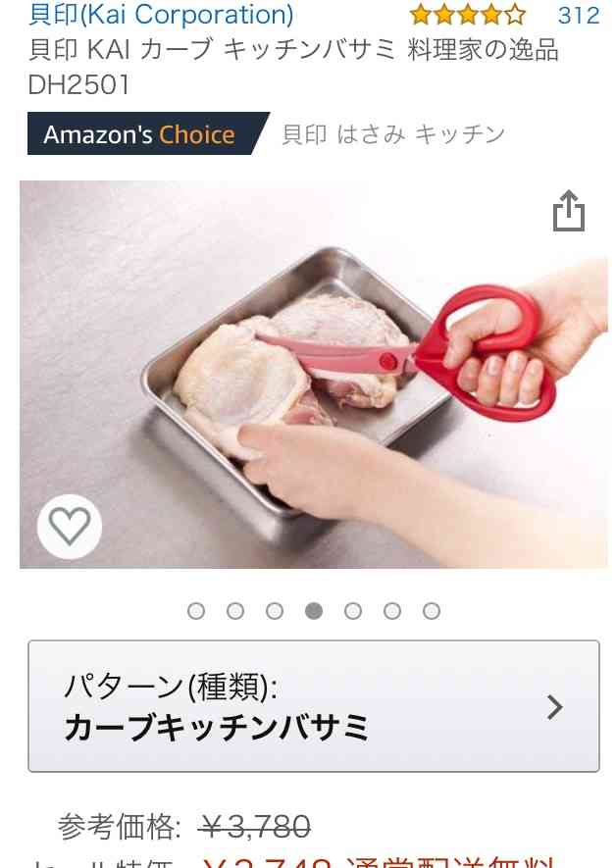Add item to wishlist with heart icon

point(70,527)
